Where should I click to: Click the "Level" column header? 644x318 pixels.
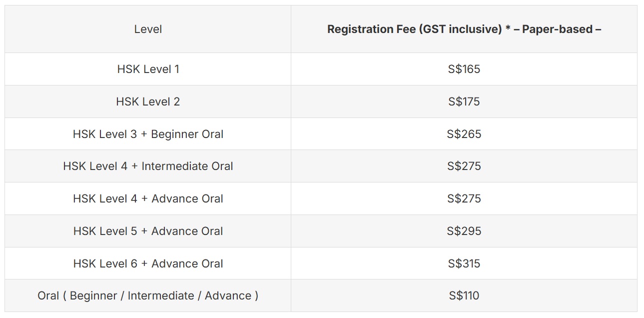point(148,29)
